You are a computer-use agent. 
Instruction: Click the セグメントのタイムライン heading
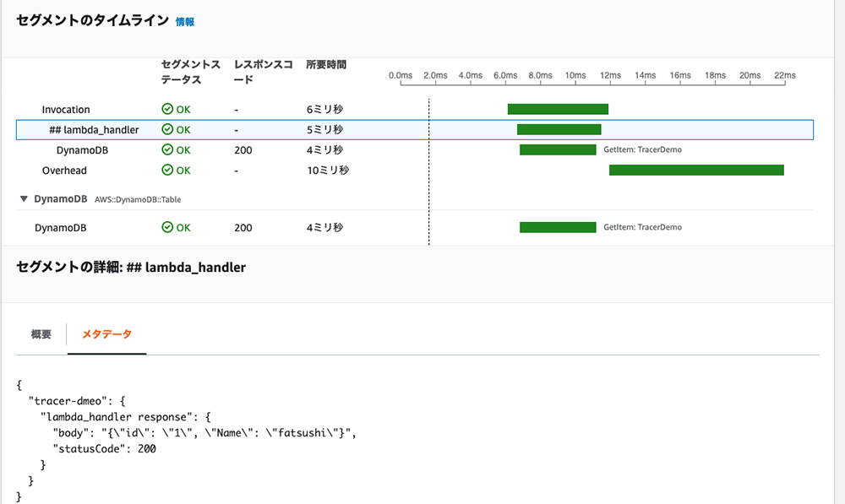(93, 20)
